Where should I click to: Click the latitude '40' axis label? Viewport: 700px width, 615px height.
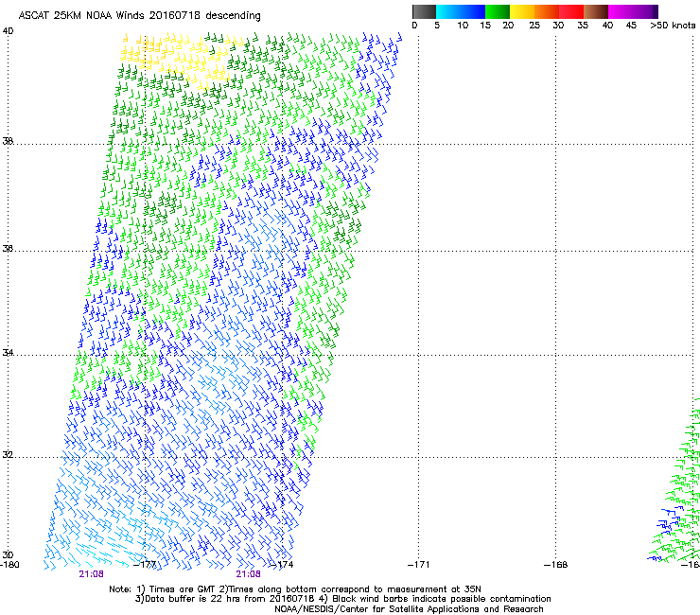(x=8, y=31)
